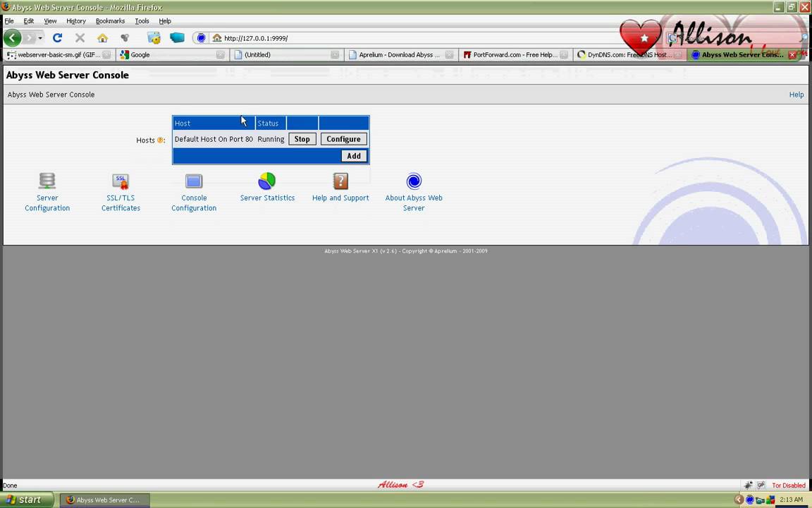Switch to the Aprelium Download Abyss tab
Screen dimensions: 812x508
[401, 54]
